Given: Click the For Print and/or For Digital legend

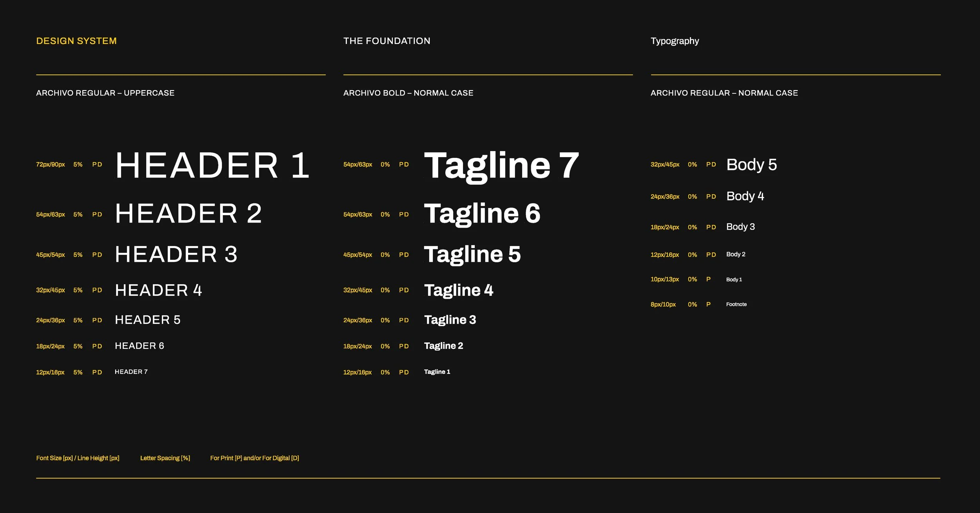Looking at the screenshot, I should click(255, 458).
